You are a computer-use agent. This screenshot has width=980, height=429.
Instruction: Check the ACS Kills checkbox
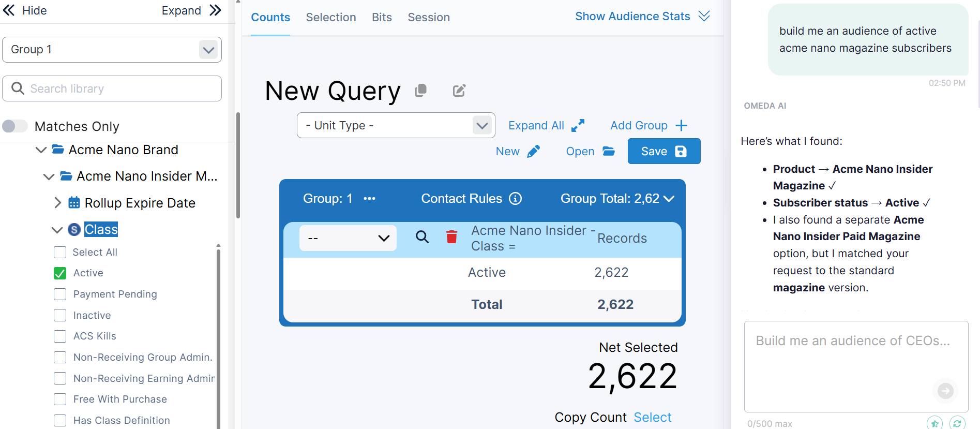[60, 336]
